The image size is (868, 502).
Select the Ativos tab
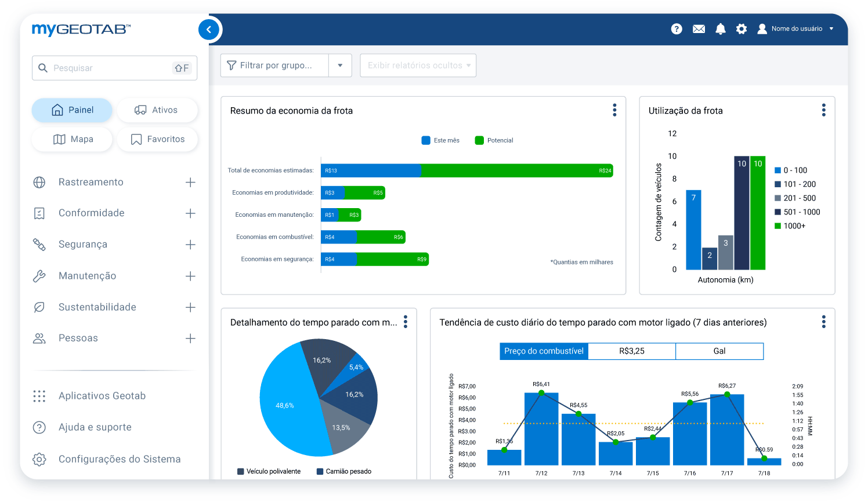click(157, 110)
